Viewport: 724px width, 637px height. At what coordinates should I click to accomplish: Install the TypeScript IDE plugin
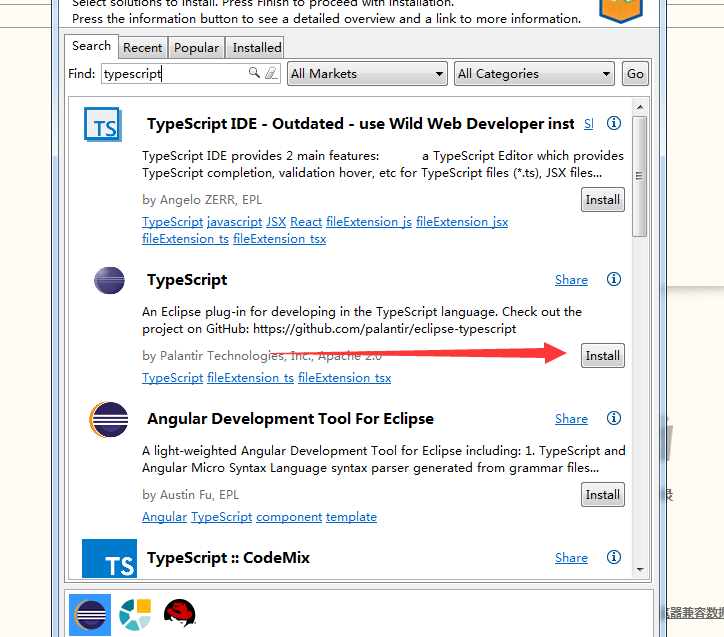point(603,200)
